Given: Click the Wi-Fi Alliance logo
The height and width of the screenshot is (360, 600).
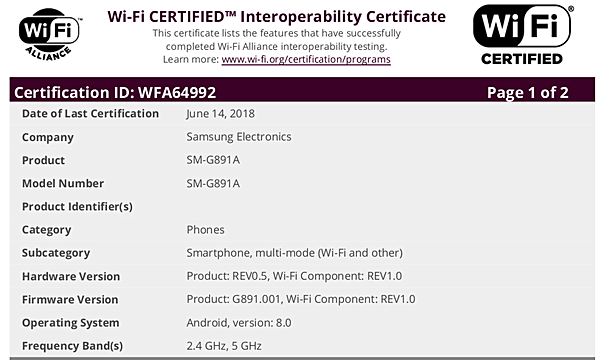Looking at the screenshot, I should coord(50,34).
